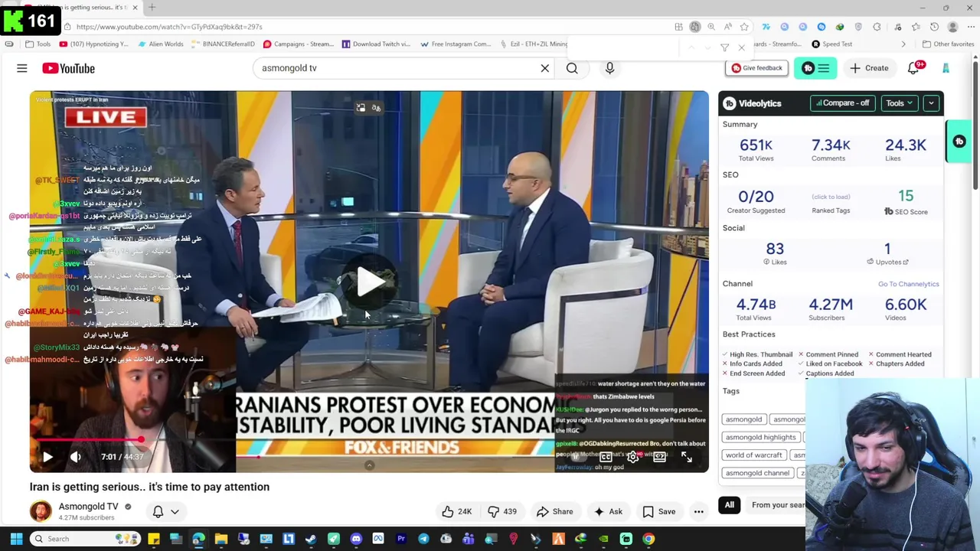The height and width of the screenshot is (551, 980).
Task: Favorite this page with star icon
Action: click(x=743, y=27)
